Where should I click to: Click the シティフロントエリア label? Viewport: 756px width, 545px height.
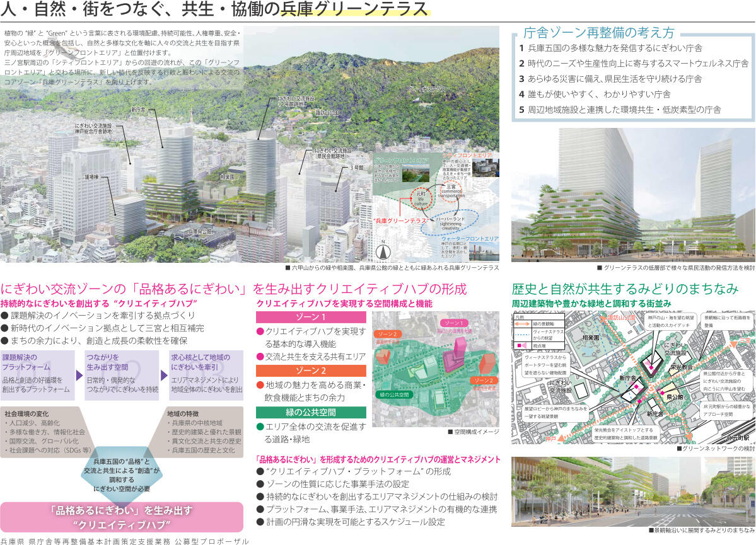(468, 156)
